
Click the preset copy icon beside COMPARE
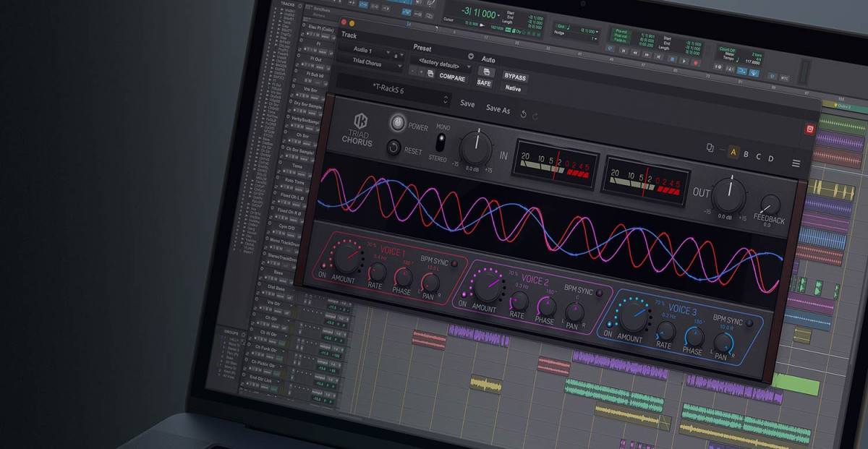click(x=431, y=74)
